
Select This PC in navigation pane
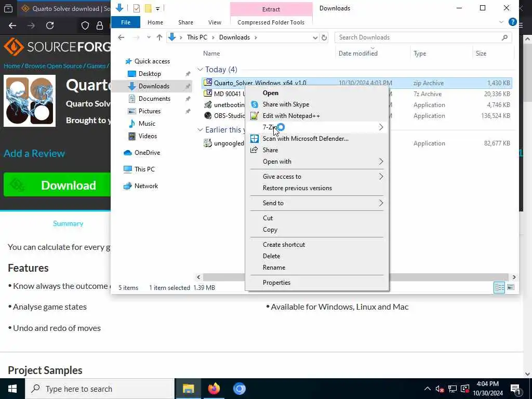click(x=144, y=169)
